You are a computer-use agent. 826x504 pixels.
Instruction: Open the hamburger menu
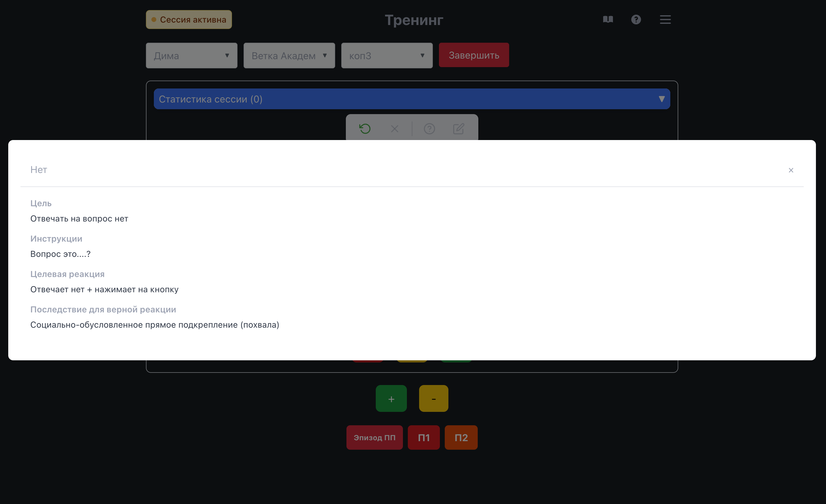[x=665, y=20]
